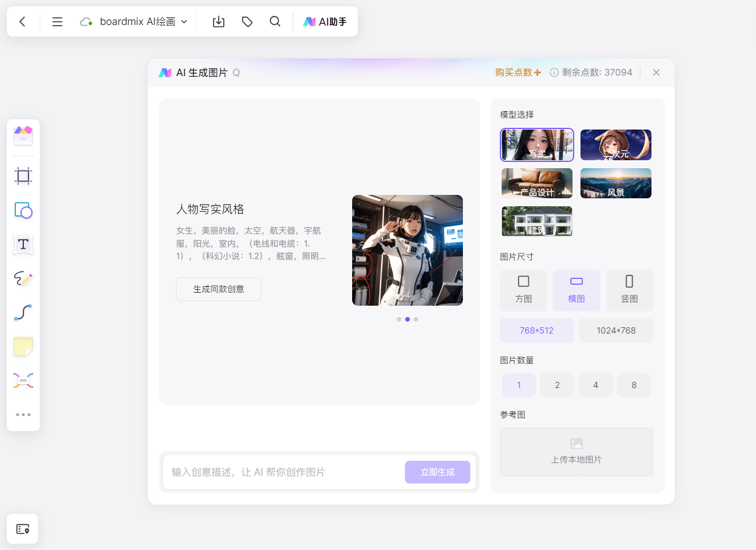Select the Frame tool in left toolbar
756x550 pixels.
(23, 176)
